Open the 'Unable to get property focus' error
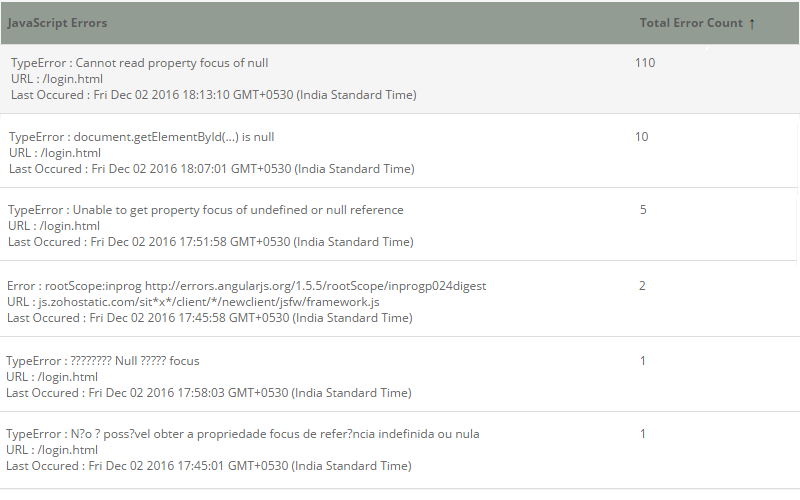 206,210
